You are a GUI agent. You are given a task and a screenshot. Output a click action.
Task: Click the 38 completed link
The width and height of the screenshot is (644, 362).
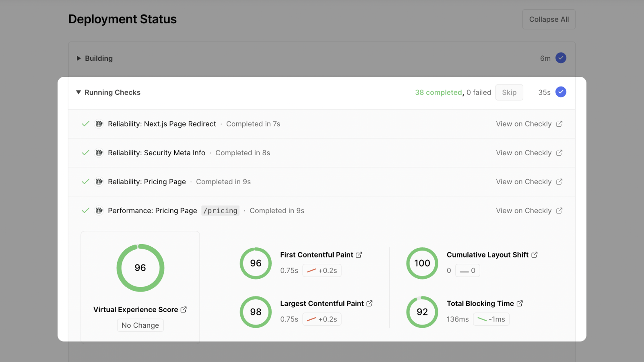tap(438, 92)
